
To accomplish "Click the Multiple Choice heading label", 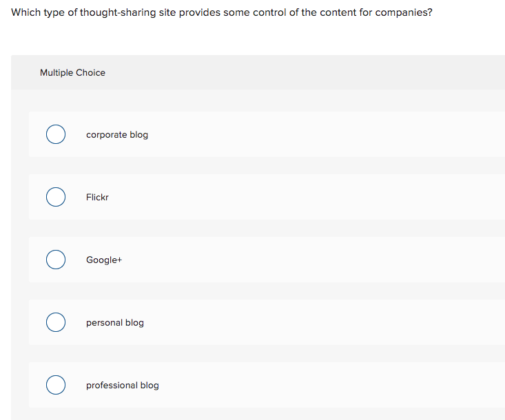I will 72,73.
